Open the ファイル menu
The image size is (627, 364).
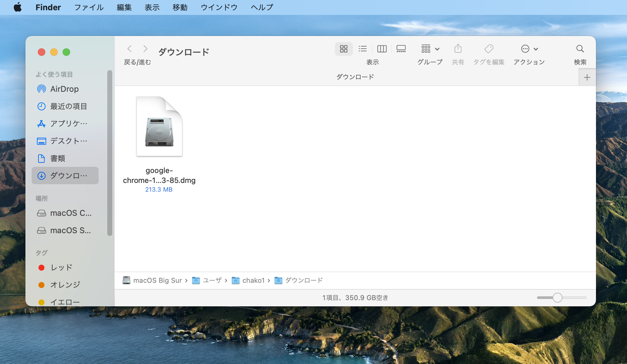[x=89, y=7]
